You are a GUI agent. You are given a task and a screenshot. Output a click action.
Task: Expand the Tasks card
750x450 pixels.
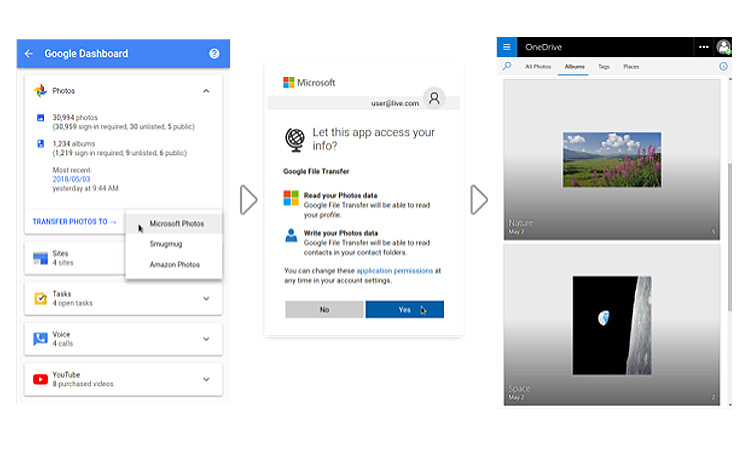(206, 298)
